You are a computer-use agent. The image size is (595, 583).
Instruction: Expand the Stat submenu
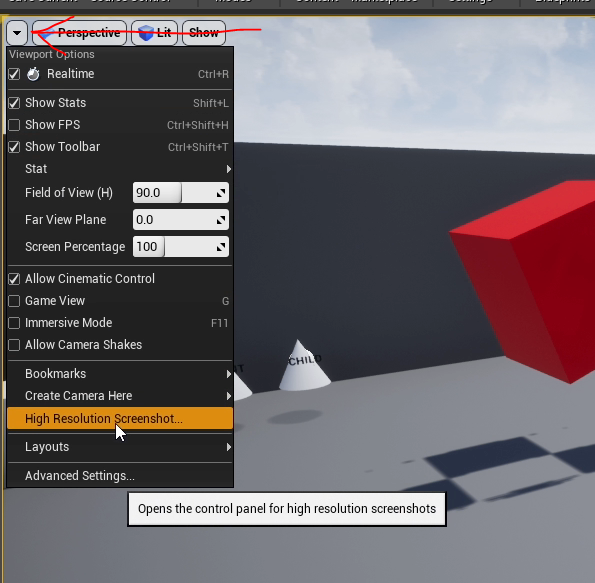coord(120,169)
